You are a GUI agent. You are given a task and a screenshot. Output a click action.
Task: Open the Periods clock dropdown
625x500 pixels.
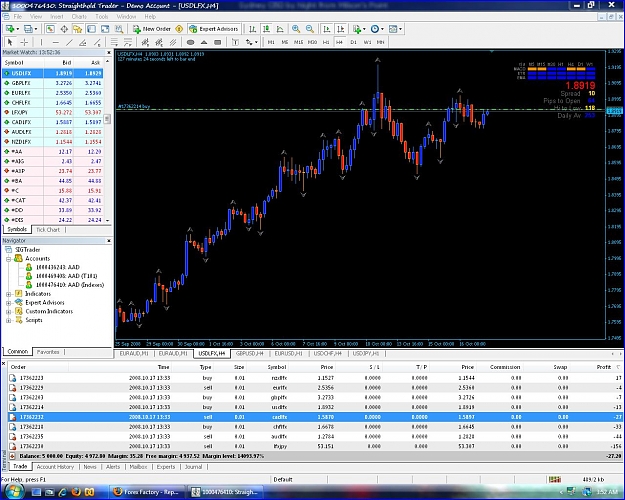coord(377,29)
